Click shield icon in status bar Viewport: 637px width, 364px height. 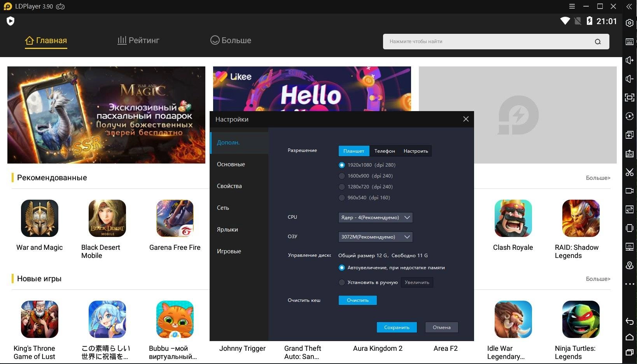pos(10,21)
